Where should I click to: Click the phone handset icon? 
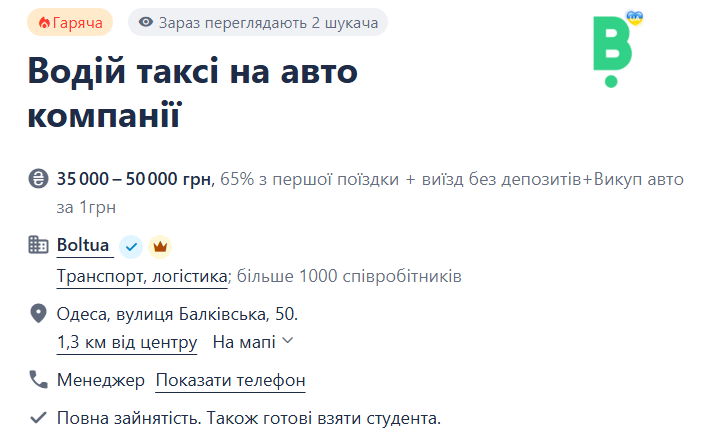coord(39,380)
